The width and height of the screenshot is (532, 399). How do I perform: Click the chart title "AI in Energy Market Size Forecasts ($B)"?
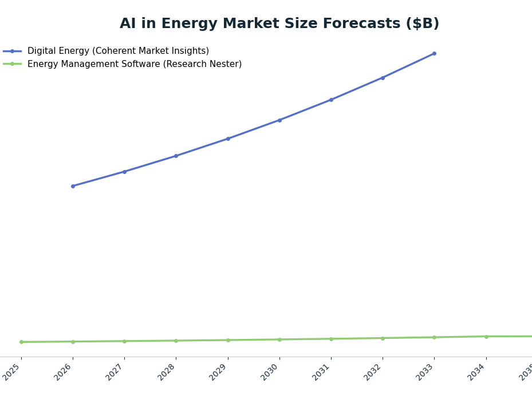[x=279, y=23]
